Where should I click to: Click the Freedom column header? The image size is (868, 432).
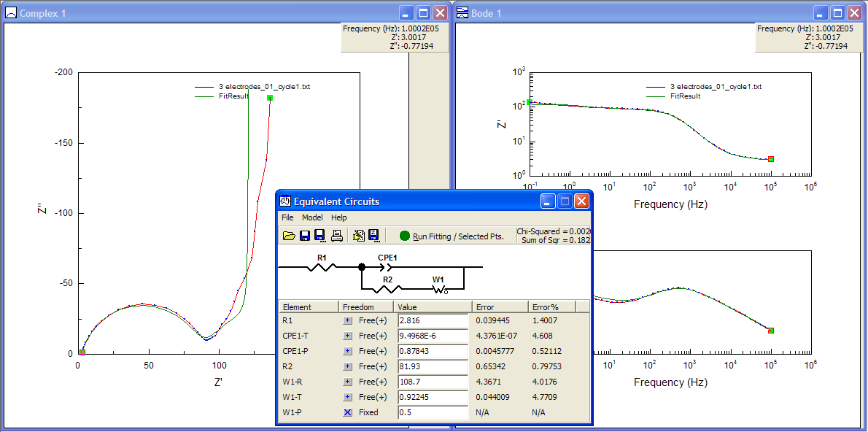click(x=366, y=306)
